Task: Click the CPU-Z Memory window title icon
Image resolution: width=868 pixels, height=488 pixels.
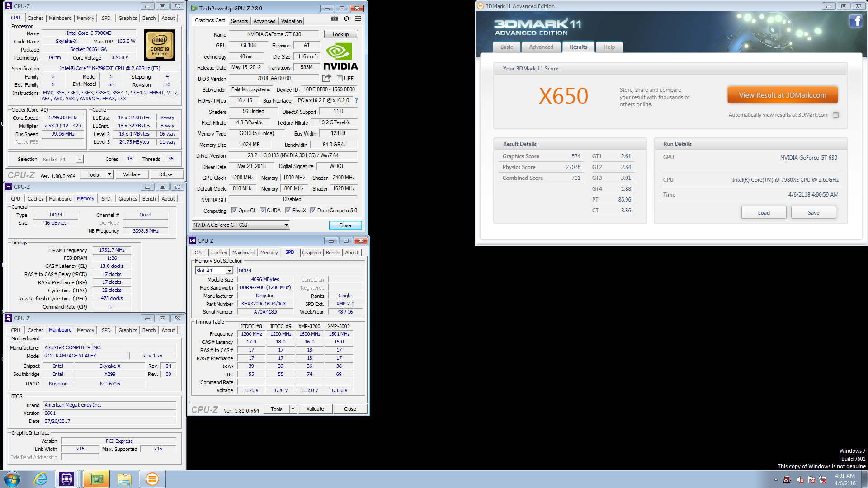Action: 9,187
